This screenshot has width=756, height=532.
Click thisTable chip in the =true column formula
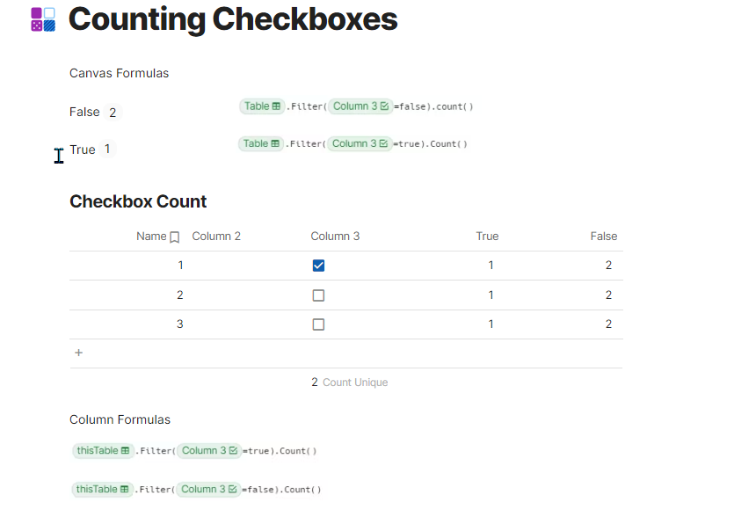pos(103,450)
